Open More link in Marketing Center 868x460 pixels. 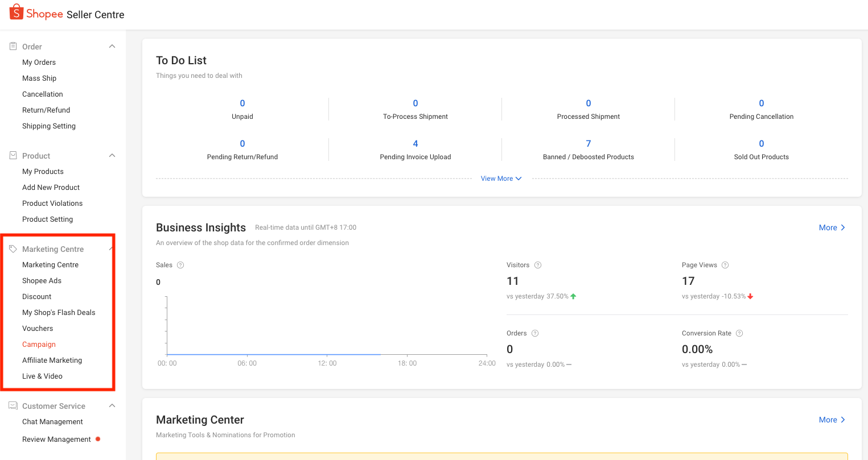tap(832, 420)
